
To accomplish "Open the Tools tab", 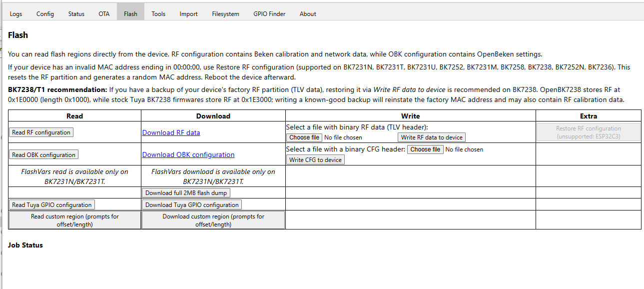I will point(158,13).
